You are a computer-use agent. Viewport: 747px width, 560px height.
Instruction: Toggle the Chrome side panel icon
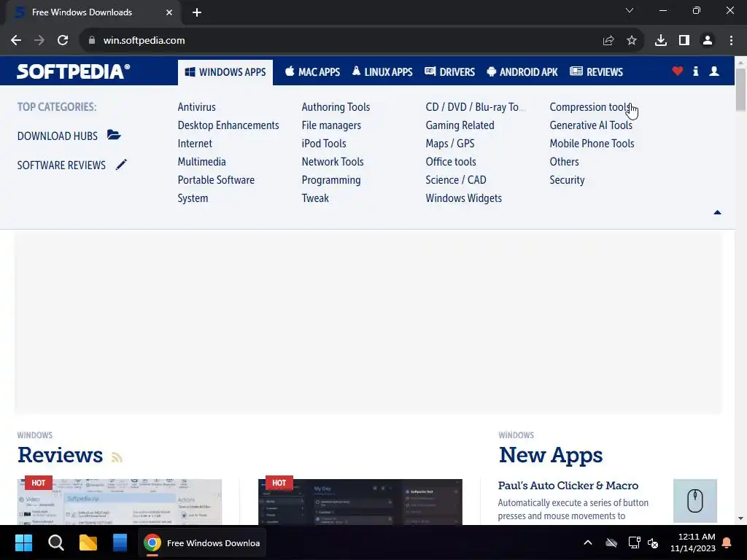coord(684,41)
